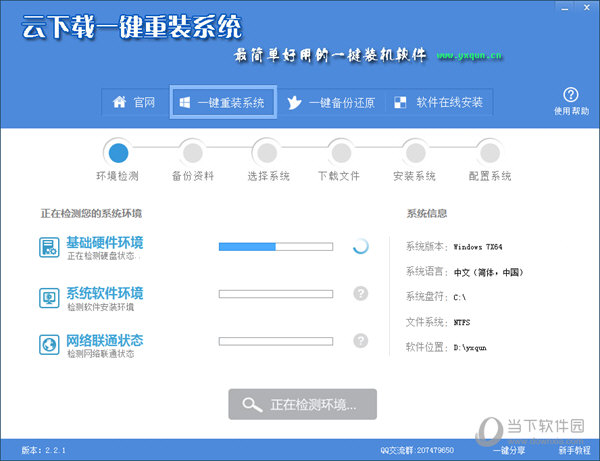Click the QQ交流群 number in footer
This screenshot has height=461, width=600.
[417, 450]
